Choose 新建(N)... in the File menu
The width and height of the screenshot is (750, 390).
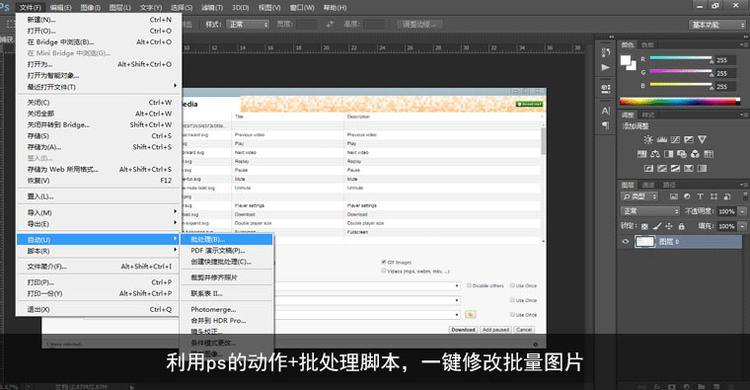pos(99,20)
